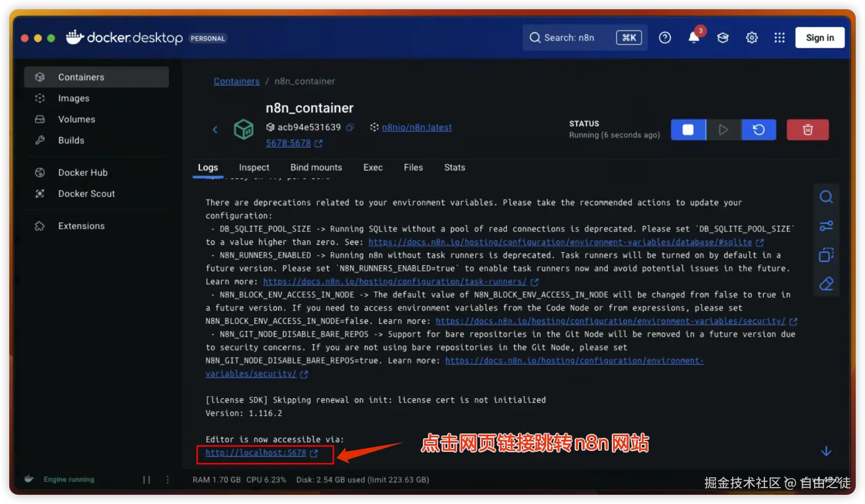Open the environment-variables/security docs link after N8N_BLOCK_ENV_ACCESS_IN_NODE

click(x=611, y=321)
